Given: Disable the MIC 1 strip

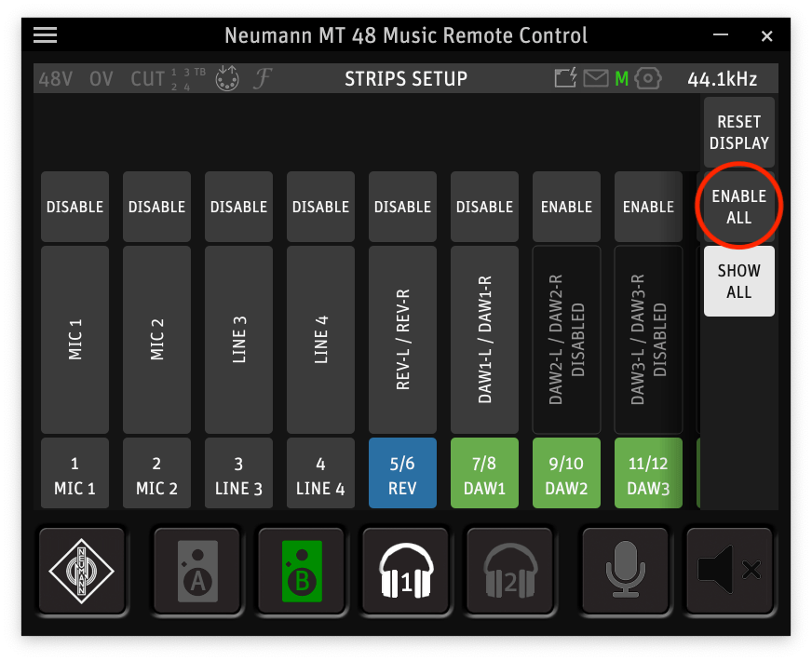Looking at the screenshot, I should [74, 207].
